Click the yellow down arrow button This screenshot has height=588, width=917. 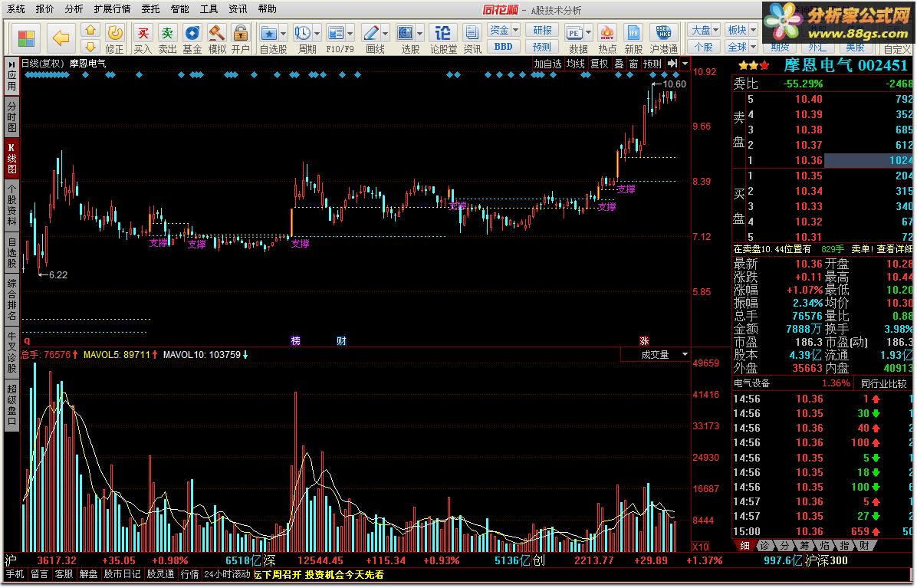click(x=90, y=46)
